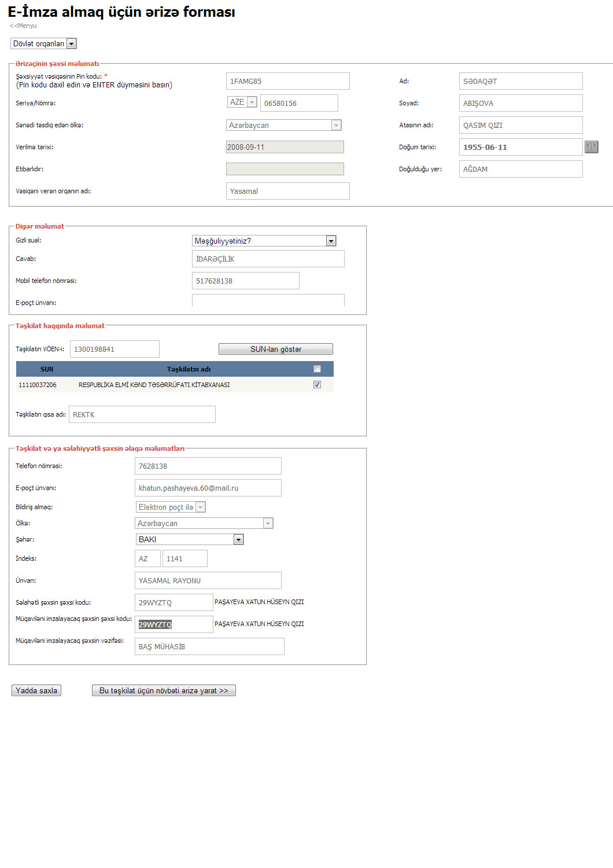Click the Verilmə tarixi field 2008-09-11
The width and height of the screenshot is (613, 868).
pos(285,147)
